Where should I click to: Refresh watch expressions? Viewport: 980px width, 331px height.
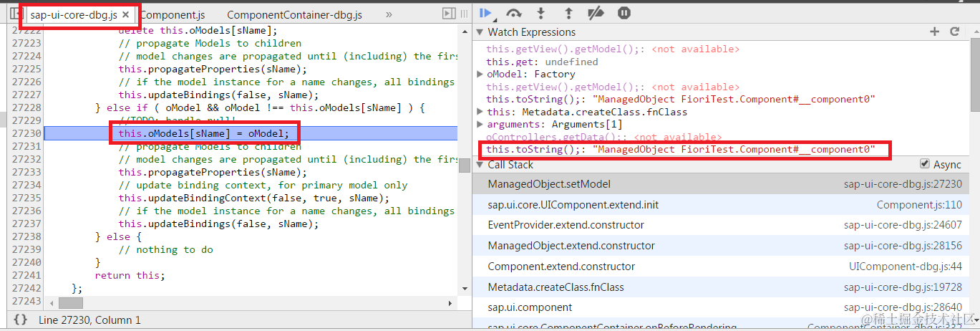coord(954,32)
